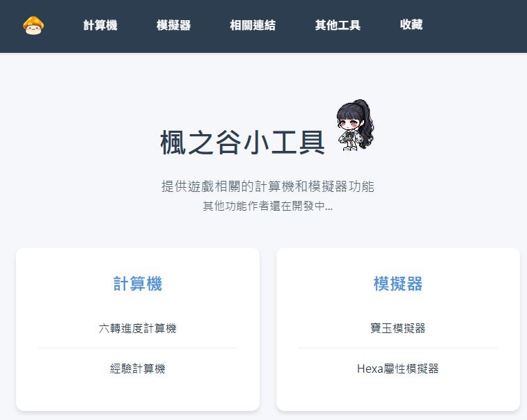
Task: Click the blue 計算機 card heading
Action: [x=138, y=283]
